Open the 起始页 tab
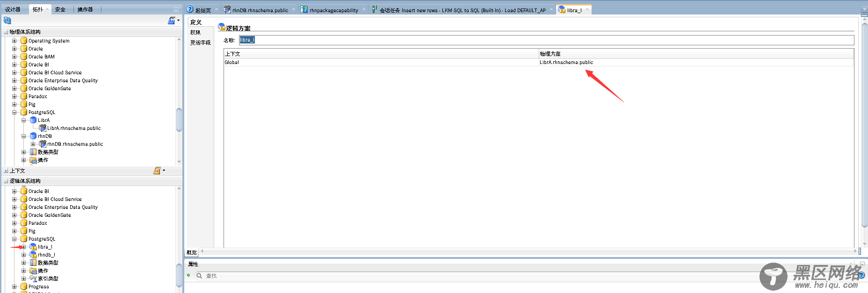 point(203,10)
